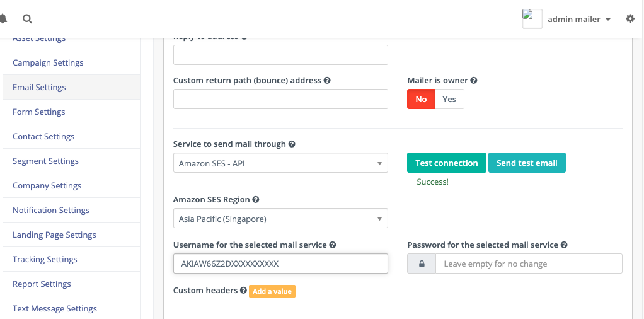Screen dimensions: 644x319
Task: Click help icon beside Mailer is owner
Action: click(x=474, y=81)
